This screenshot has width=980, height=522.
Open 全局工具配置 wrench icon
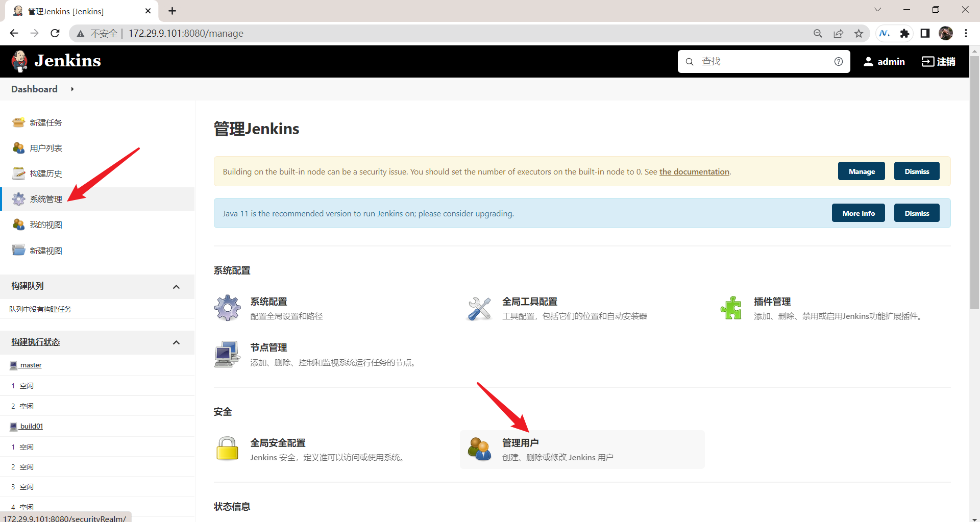coord(479,308)
